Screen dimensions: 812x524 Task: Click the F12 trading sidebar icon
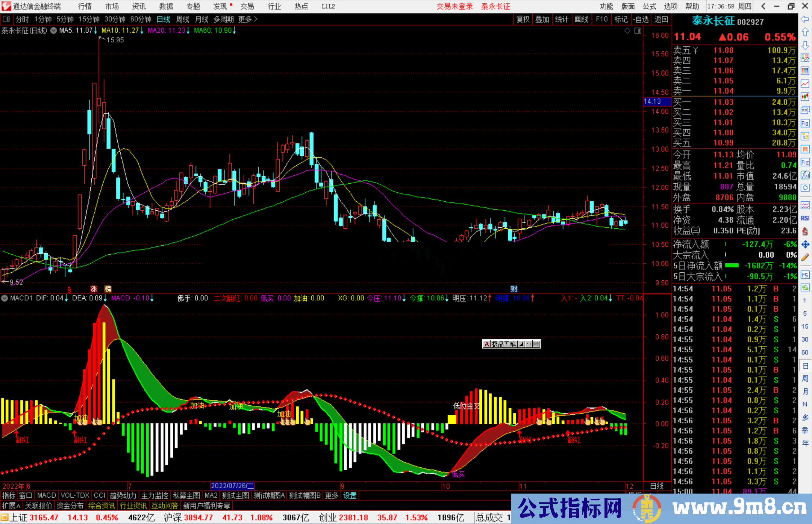[805, 162]
